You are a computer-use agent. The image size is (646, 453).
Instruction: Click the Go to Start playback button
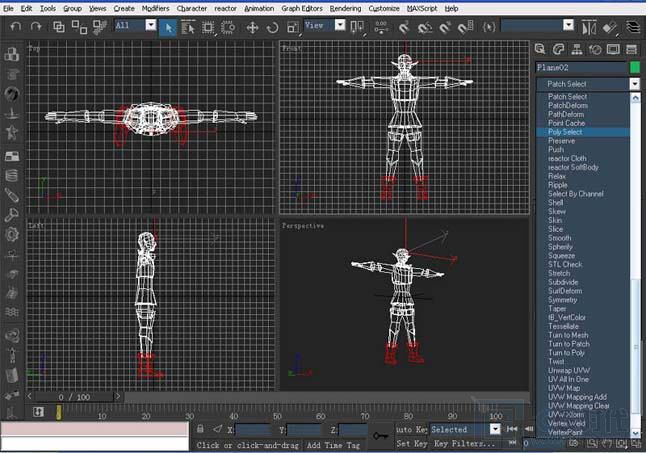(x=512, y=429)
